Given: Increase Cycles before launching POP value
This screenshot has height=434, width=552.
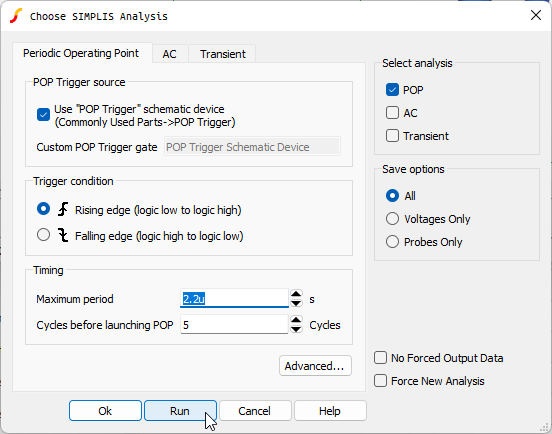Looking at the screenshot, I should pos(296,320).
